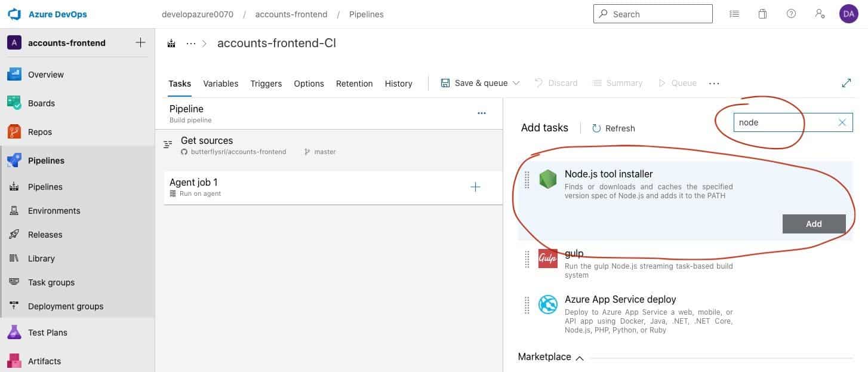This screenshot has height=372, width=868.
Task: Click the master branch label
Action: coord(325,152)
